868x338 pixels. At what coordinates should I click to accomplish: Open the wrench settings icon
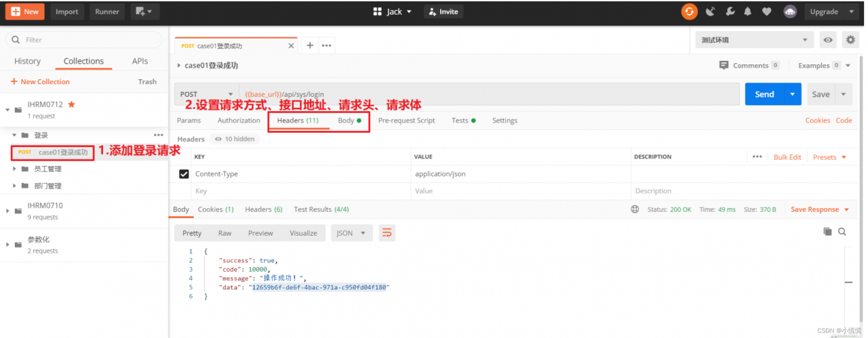730,12
